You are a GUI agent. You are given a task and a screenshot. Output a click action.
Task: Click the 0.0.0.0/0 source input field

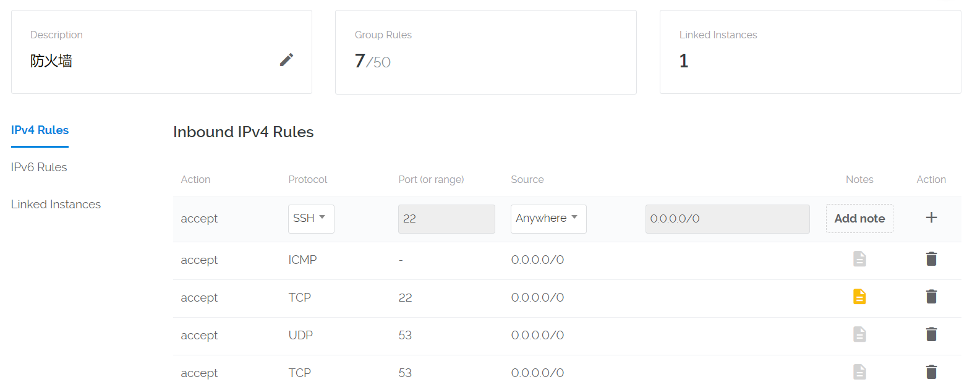[x=727, y=219]
